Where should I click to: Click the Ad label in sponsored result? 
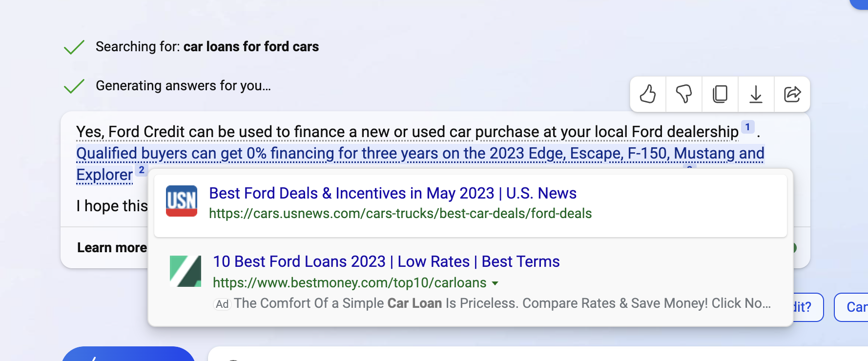tap(222, 304)
